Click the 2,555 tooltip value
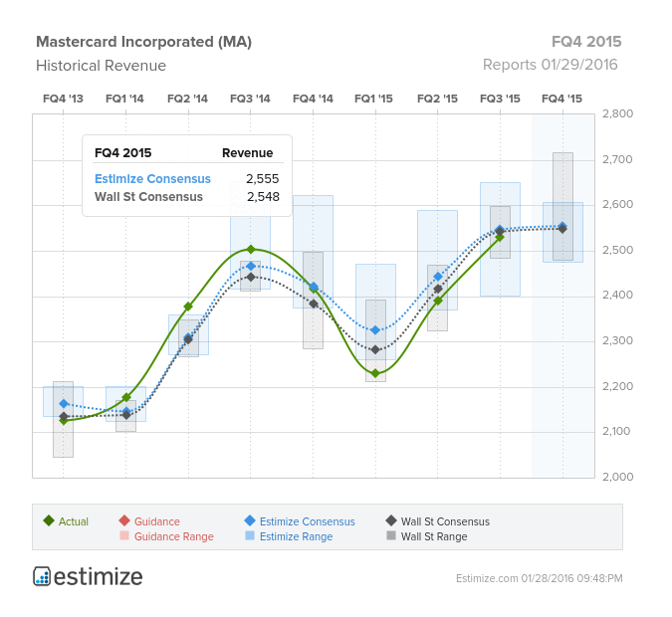Viewport: 672px width, 617px height. tap(262, 179)
